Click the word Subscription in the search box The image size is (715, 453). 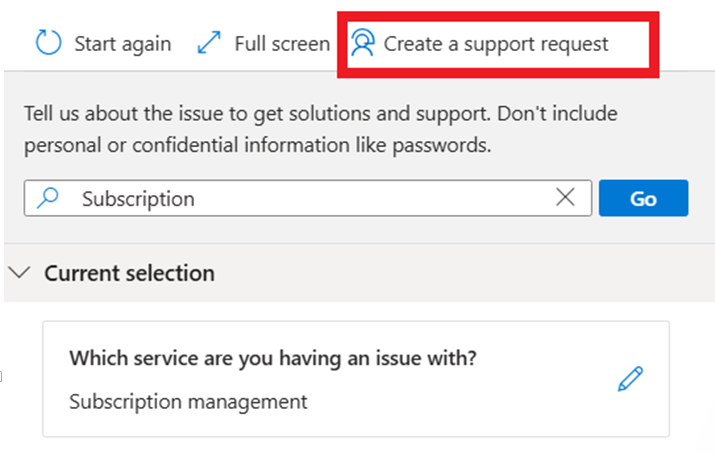click(138, 198)
